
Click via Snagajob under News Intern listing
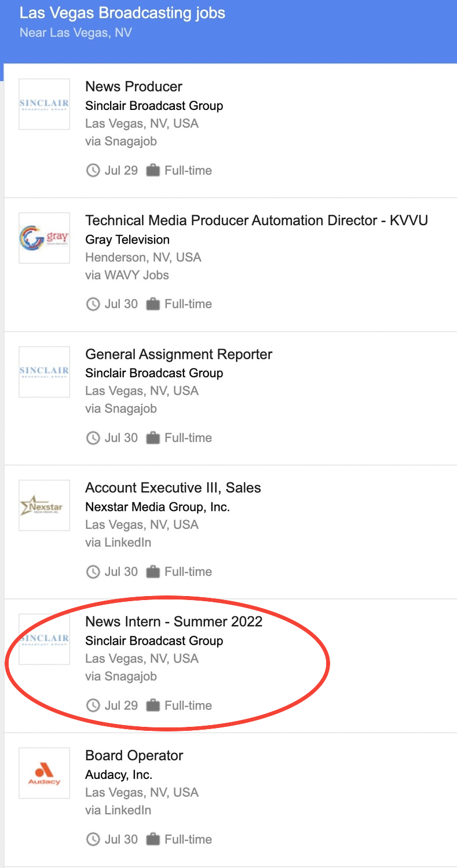[121, 676]
